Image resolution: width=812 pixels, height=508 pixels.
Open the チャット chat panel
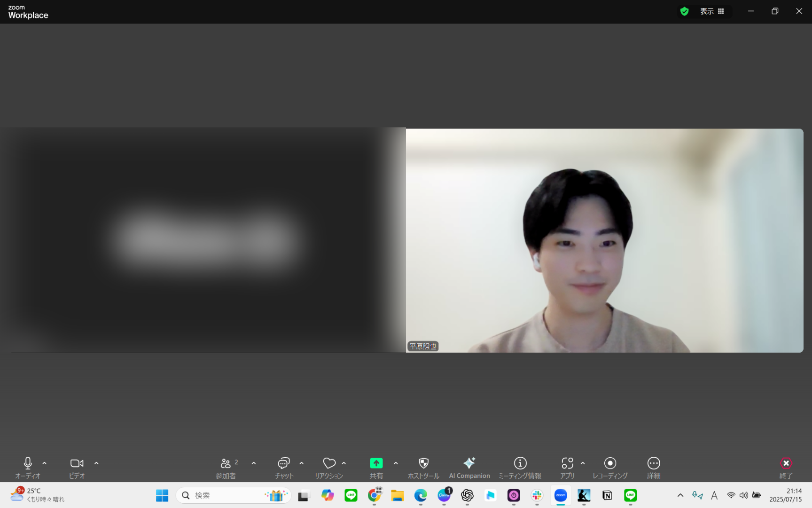284,468
